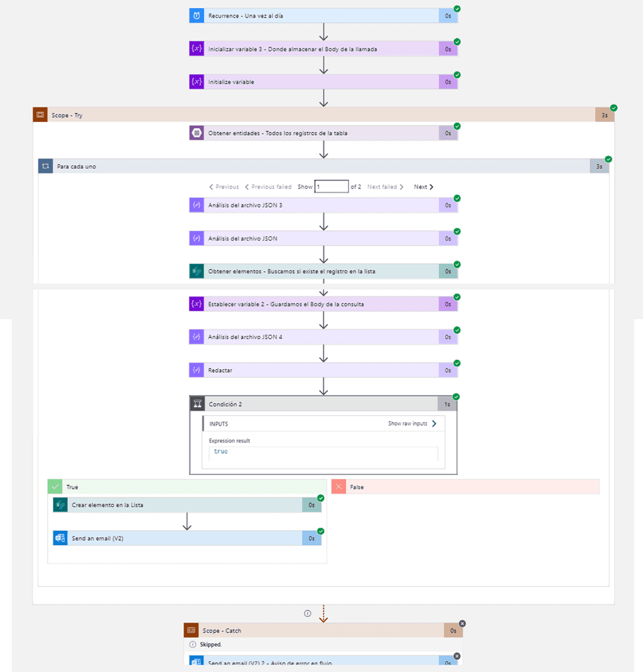This screenshot has height=672, width=643.
Task: Click the Para cada uno loop icon
Action: pyautogui.click(x=45, y=166)
